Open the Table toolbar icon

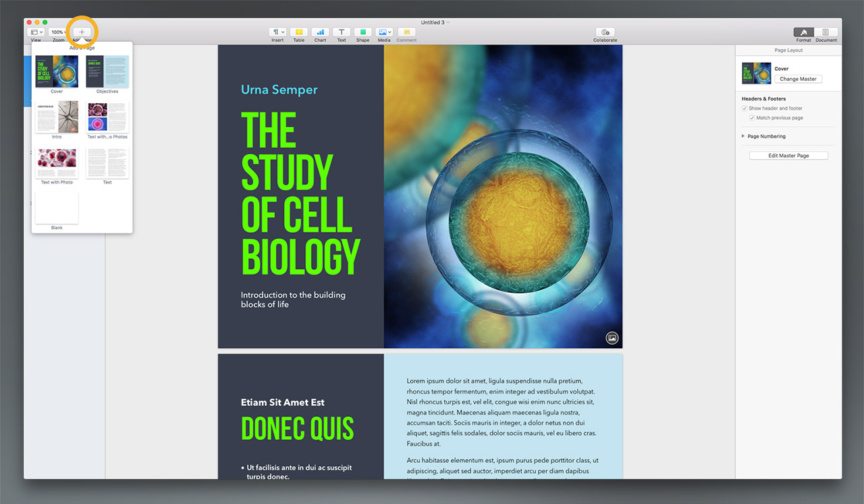pyautogui.click(x=298, y=32)
